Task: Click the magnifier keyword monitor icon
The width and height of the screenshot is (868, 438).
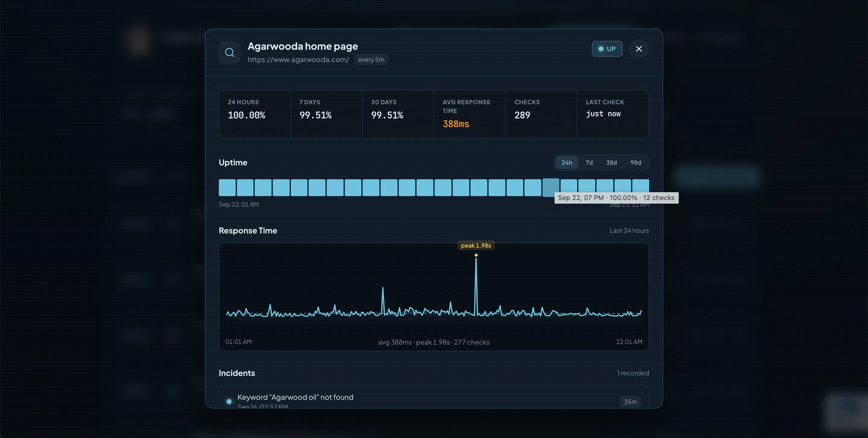Action: pyautogui.click(x=229, y=52)
